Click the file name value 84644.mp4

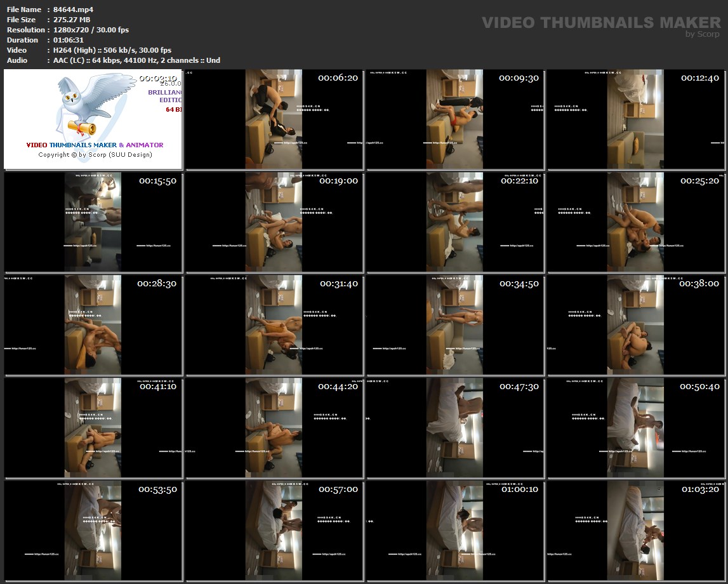point(74,10)
